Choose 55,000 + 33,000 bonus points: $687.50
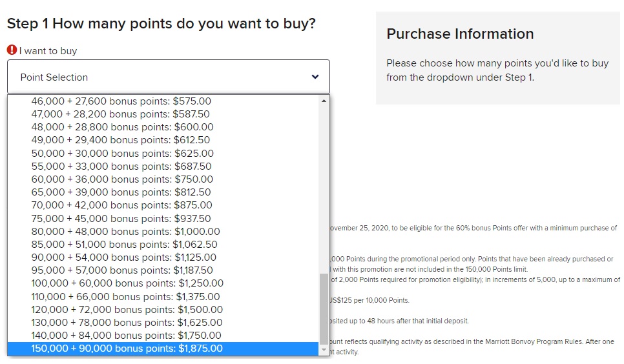 click(x=121, y=167)
